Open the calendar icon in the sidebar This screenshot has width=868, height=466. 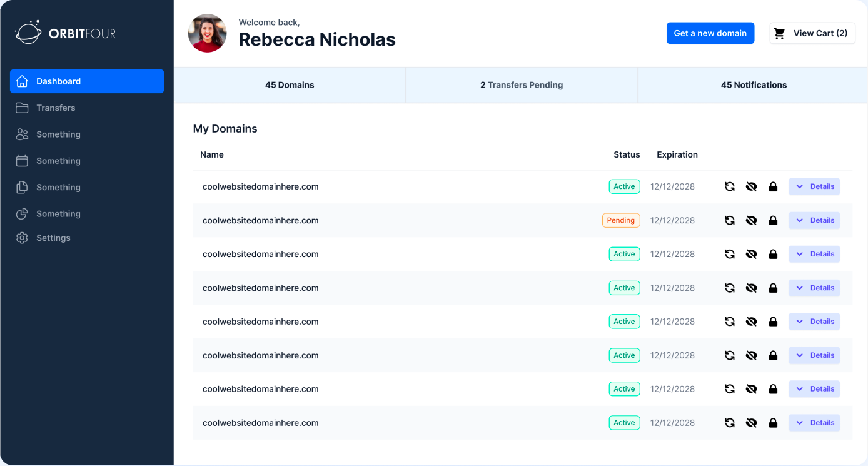[21, 161]
